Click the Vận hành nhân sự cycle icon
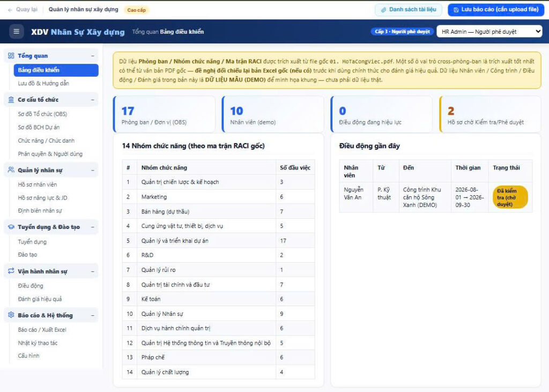Image resolution: width=549 pixels, height=392 pixels. pos(11,271)
